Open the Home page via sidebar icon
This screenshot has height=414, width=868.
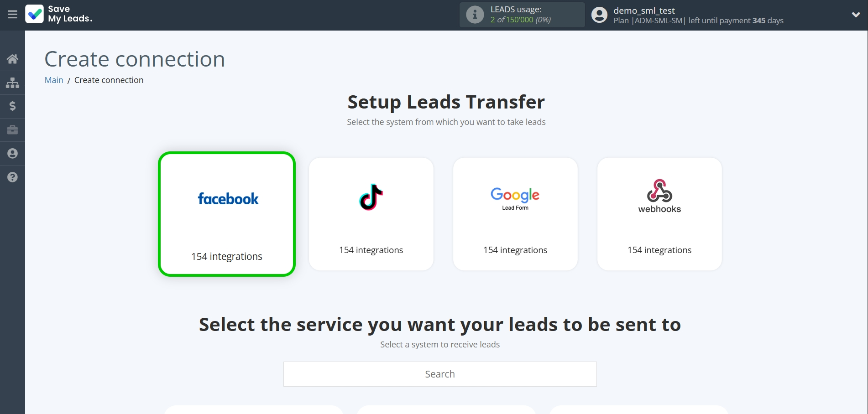[12, 59]
